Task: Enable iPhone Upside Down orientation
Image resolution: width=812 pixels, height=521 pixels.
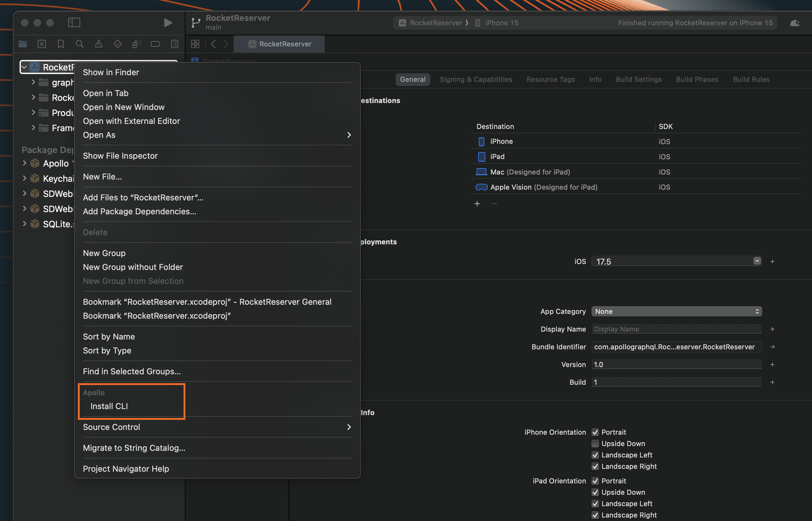Action: point(595,444)
